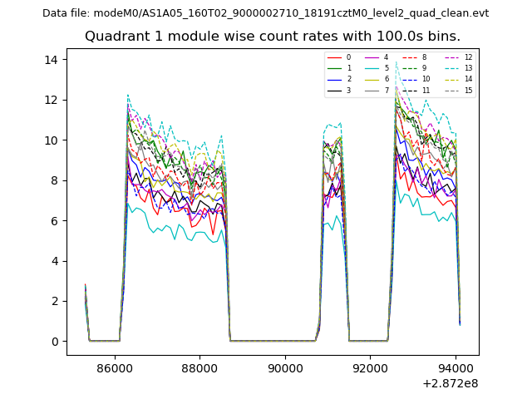Click the magenta solid legend line for module 4
The width and height of the screenshot is (532, 399).
(372, 57)
